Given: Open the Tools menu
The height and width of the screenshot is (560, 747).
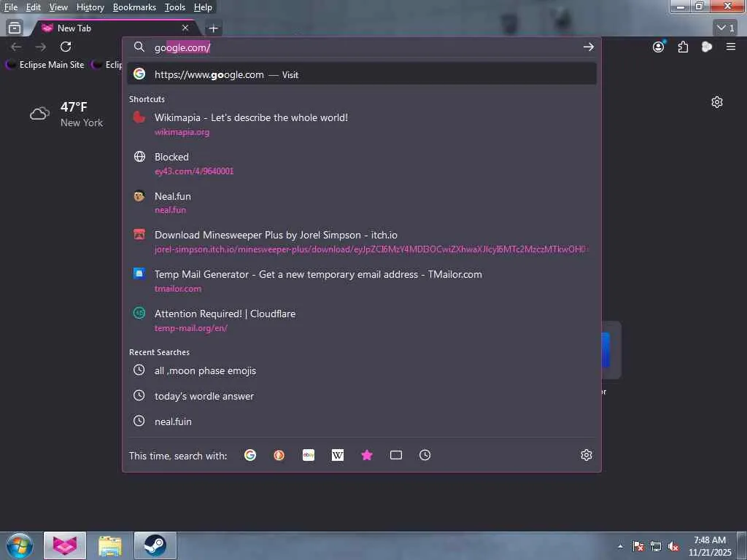Looking at the screenshot, I should tap(175, 7).
